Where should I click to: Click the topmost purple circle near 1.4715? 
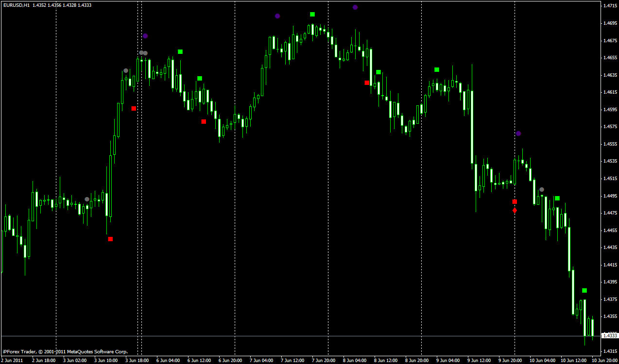[355, 7]
